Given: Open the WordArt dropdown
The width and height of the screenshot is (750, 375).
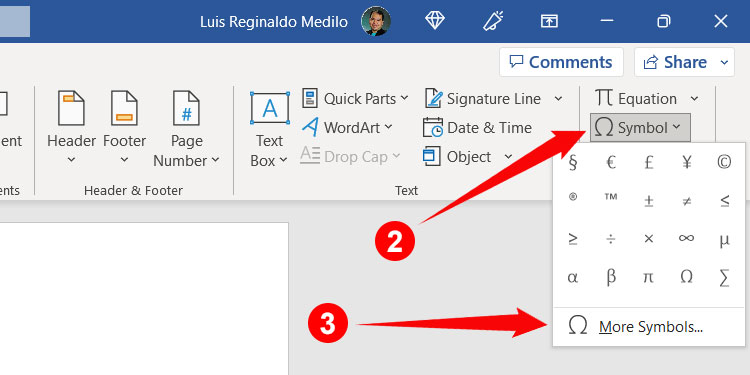Looking at the screenshot, I should point(347,128).
